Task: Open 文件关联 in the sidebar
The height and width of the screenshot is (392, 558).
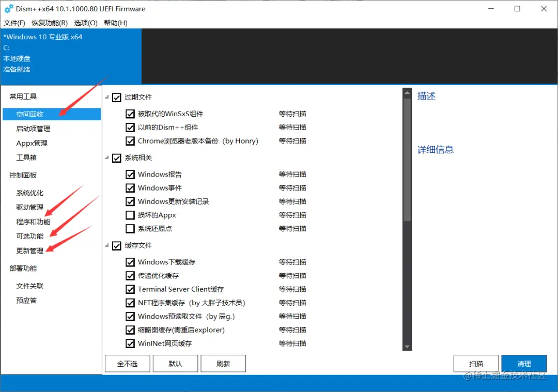Action: coord(30,286)
